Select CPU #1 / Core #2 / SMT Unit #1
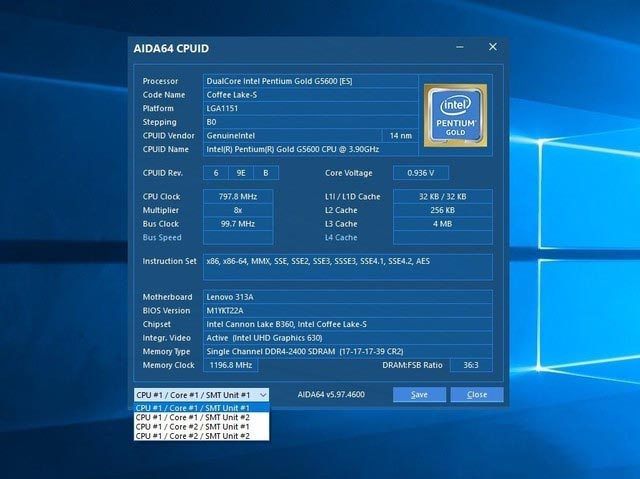 pos(202,426)
